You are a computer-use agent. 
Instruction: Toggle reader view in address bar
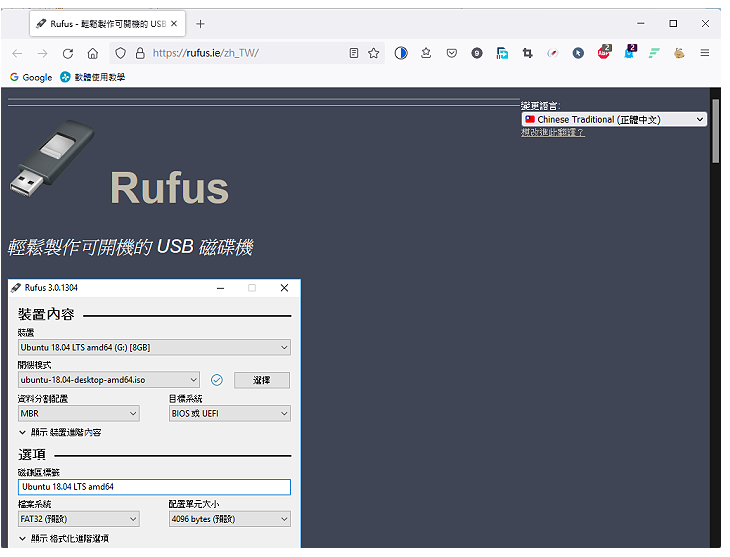(354, 54)
